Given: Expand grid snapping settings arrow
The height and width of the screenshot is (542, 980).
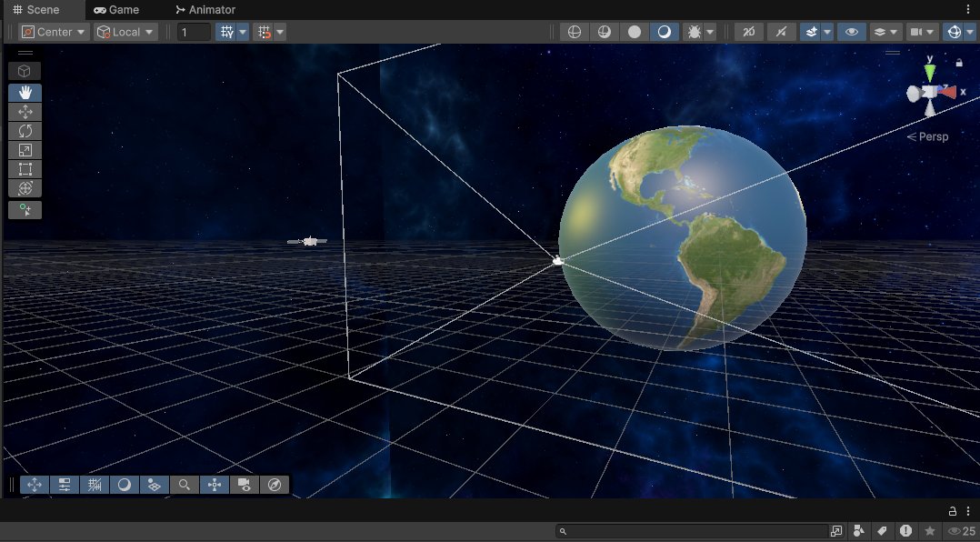Looking at the screenshot, I should [x=280, y=32].
